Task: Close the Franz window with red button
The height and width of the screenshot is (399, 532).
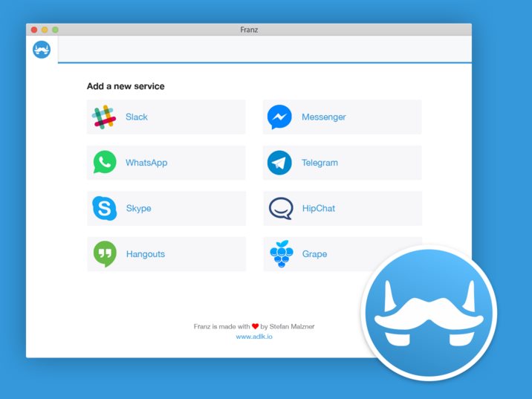Action: pos(34,30)
